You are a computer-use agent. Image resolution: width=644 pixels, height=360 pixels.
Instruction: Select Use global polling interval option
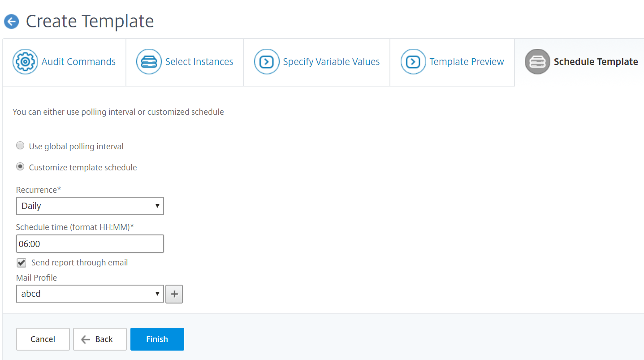(20, 146)
